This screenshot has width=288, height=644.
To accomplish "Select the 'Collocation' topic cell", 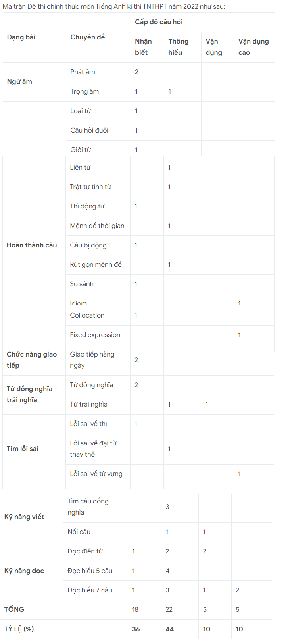I will pos(87,316).
